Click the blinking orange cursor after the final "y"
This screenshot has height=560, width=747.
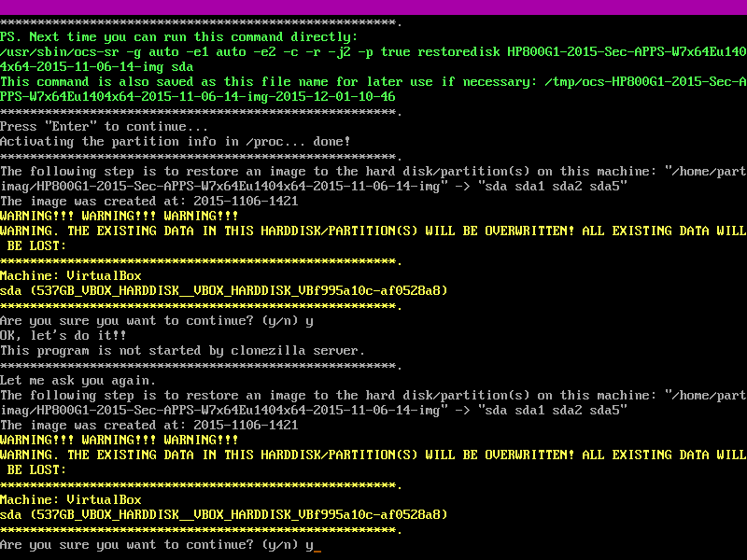point(317,551)
